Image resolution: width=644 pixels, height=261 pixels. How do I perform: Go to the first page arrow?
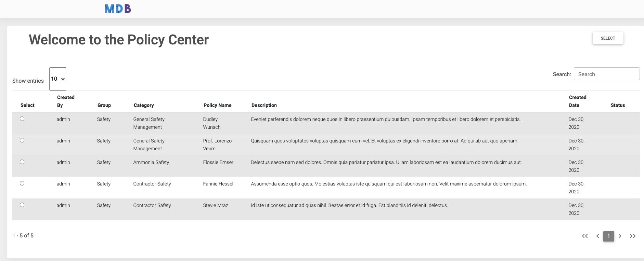tap(585, 236)
